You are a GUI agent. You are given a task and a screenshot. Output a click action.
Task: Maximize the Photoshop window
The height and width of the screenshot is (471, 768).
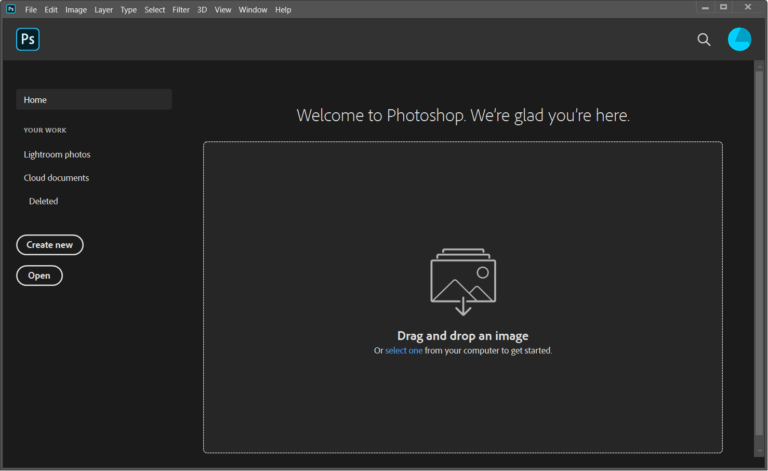(723, 7)
